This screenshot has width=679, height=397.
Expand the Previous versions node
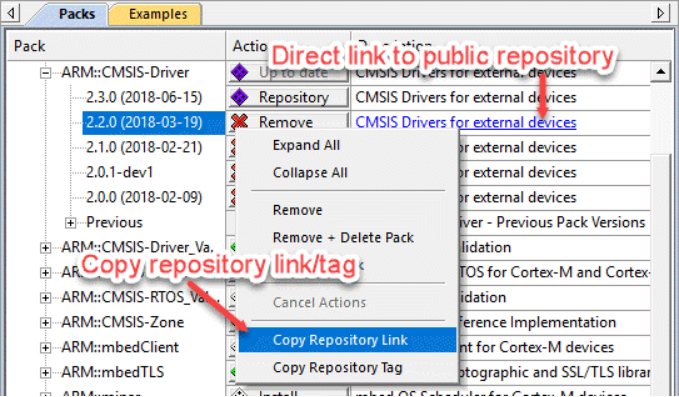pos(70,223)
